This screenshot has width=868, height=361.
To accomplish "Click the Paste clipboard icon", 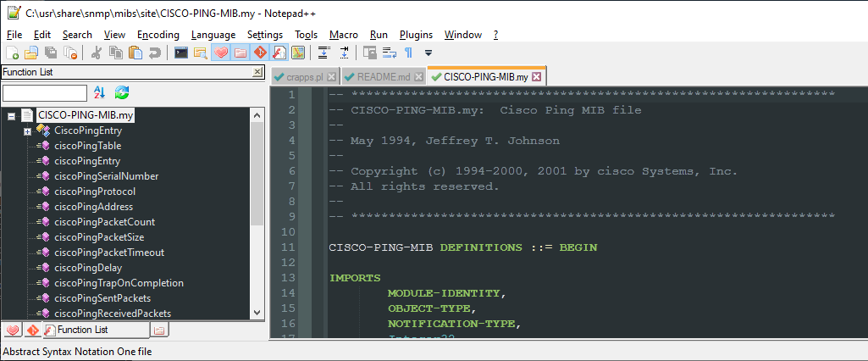I will pyautogui.click(x=135, y=53).
